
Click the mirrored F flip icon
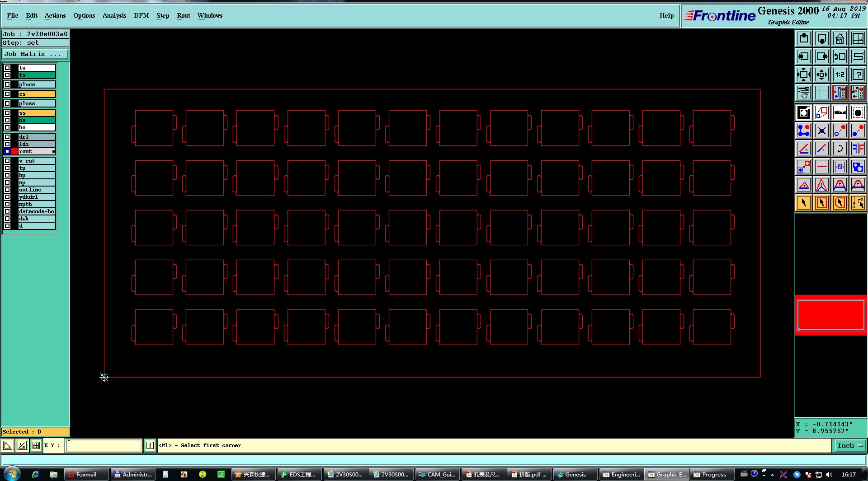tap(858, 149)
